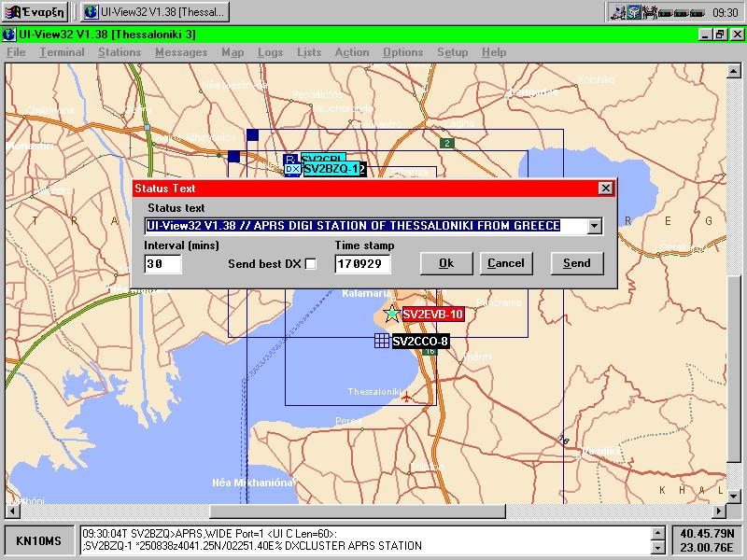Click the map scroll down arrow
Screen dimensions: 747x560
[734, 497]
